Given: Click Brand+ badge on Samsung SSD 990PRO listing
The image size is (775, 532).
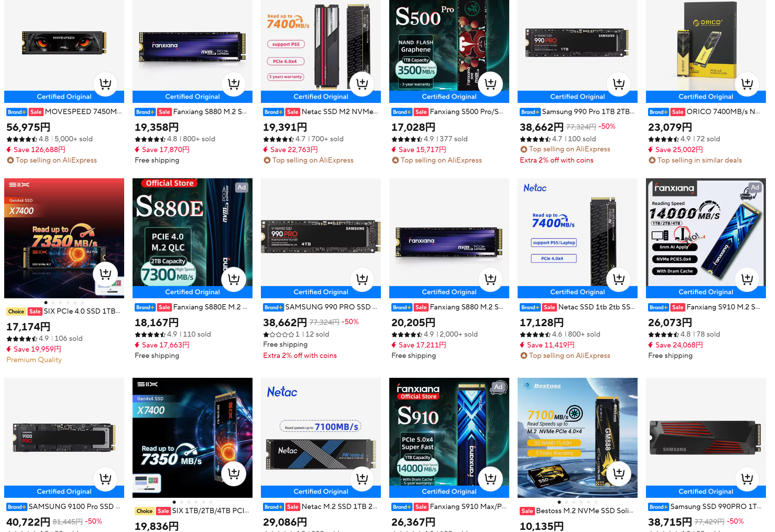Looking at the screenshot, I should pos(659,507).
